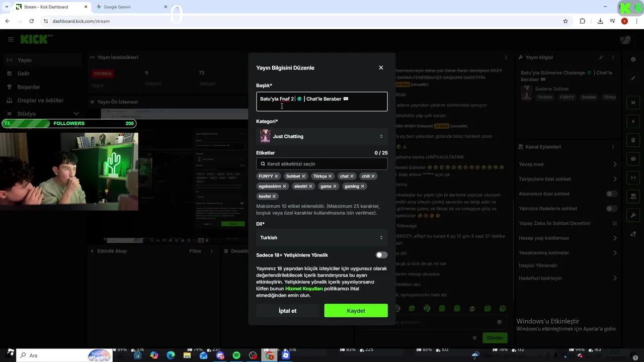
Task: Remove the FUNYY tag
Action: (276, 176)
